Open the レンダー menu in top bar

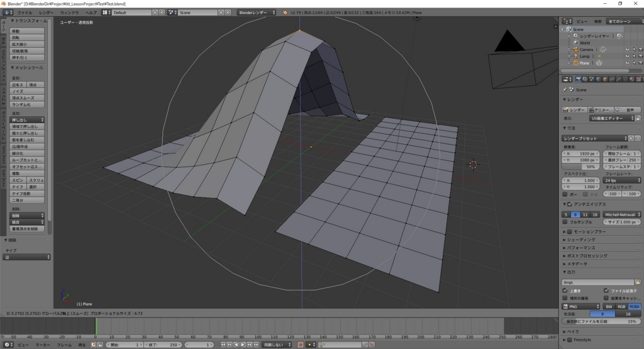47,13
